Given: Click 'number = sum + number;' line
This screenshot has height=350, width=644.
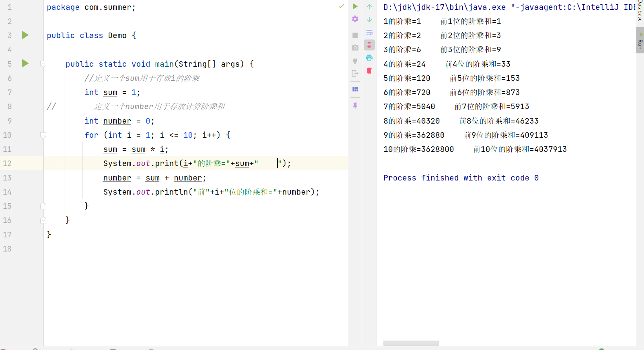Looking at the screenshot, I should (155, 178).
